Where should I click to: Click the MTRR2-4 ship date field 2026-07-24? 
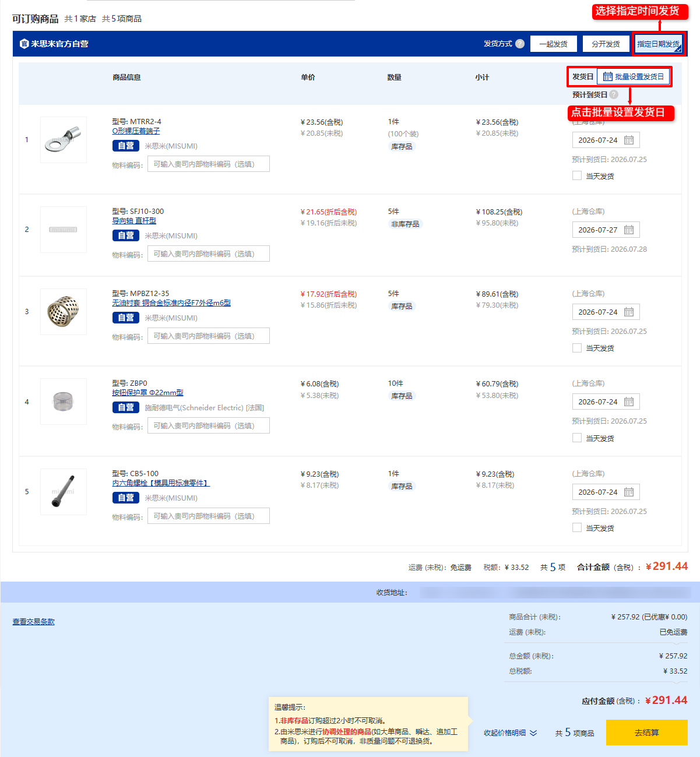pyautogui.click(x=606, y=140)
